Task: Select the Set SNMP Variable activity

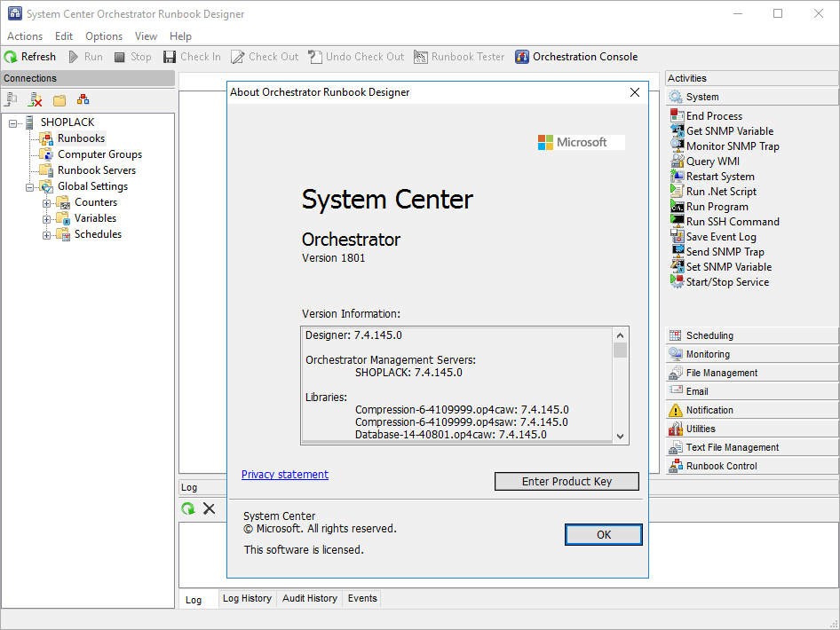Action: coord(721,266)
